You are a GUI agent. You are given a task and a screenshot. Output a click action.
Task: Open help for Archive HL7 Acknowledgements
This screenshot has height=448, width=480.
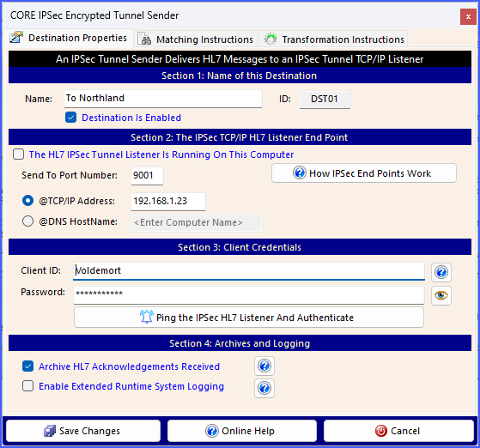(x=264, y=366)
